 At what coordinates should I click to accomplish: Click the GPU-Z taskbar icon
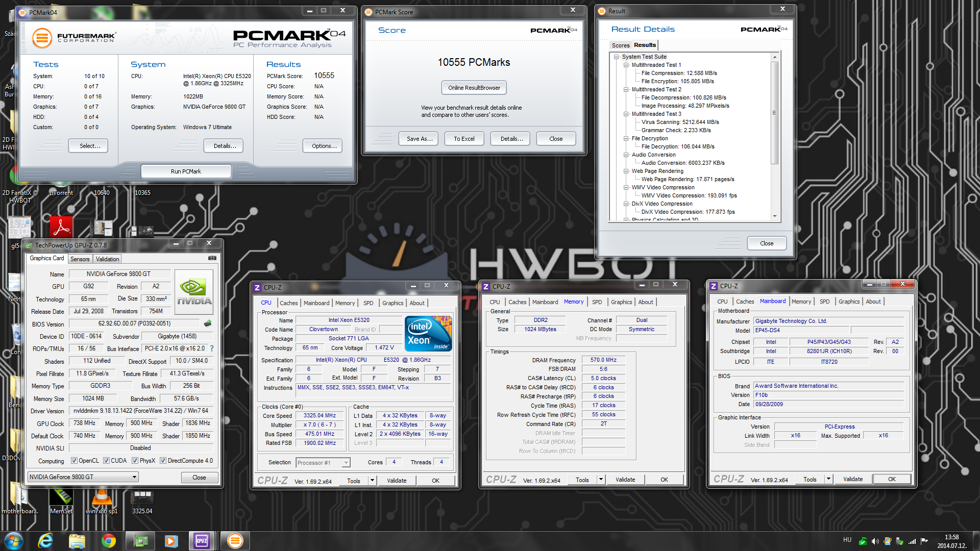[140, 541]
